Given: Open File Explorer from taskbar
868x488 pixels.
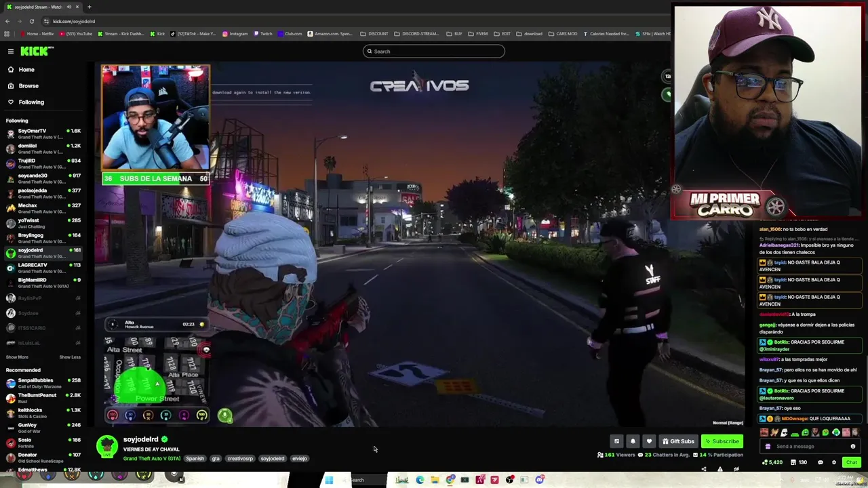Looking at the screenshot, I should tap(435, 480).
